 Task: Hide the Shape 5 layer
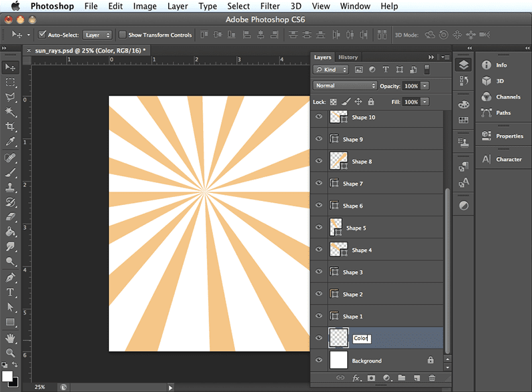pyautogui.click(x=319, y=227)
